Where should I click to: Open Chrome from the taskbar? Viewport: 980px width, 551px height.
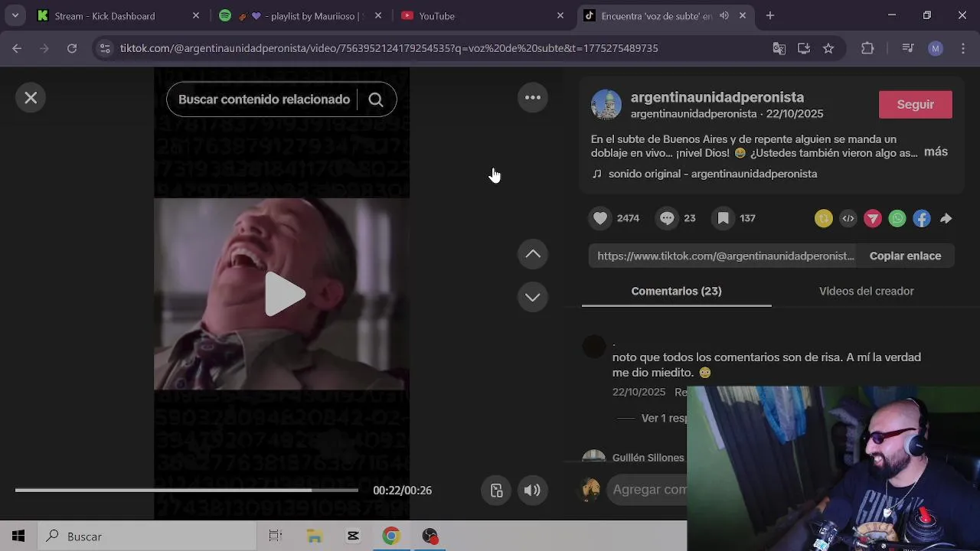click(x=391, y=536)
